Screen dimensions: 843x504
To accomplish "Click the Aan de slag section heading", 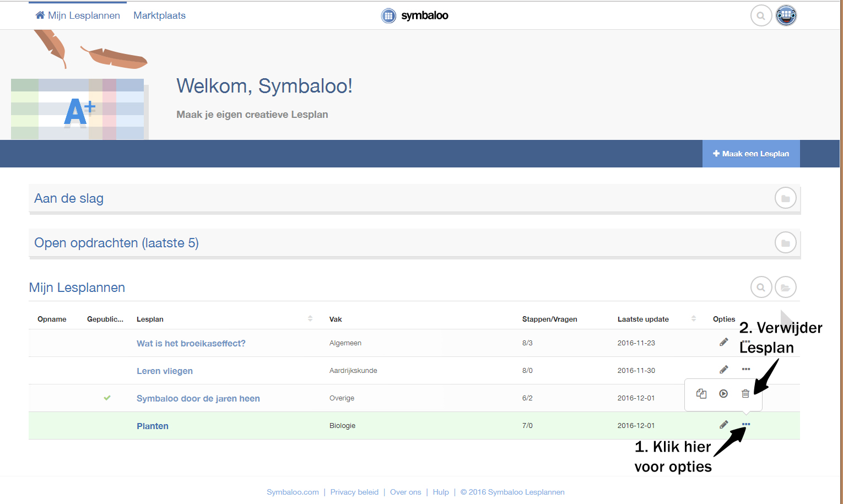I will coord(69,198).
